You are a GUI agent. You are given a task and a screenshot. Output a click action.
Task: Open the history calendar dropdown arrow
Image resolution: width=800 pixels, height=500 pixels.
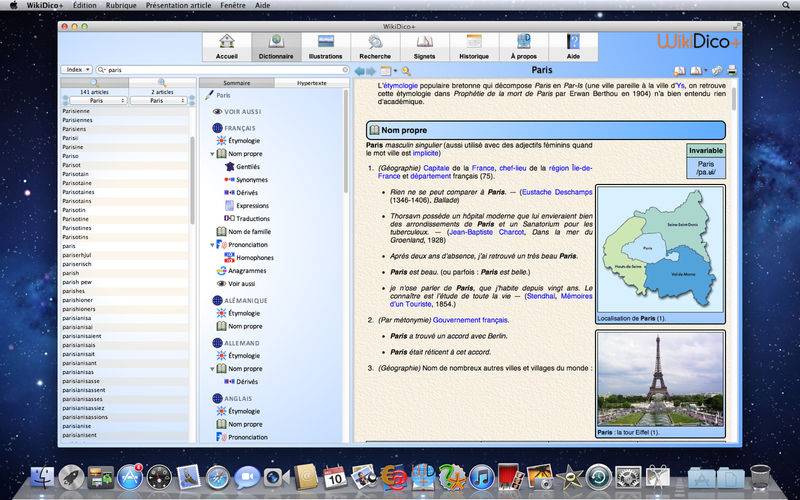[x=395, y=71]
